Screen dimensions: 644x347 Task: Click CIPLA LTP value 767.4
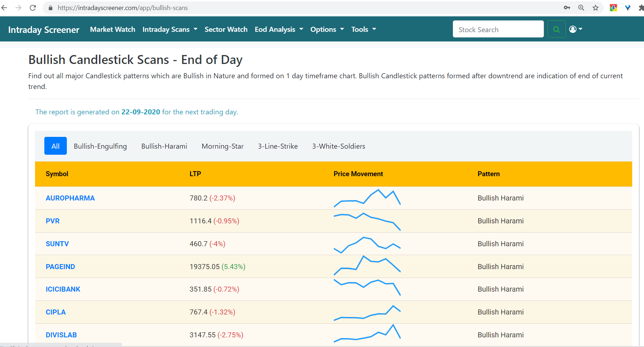198,312
